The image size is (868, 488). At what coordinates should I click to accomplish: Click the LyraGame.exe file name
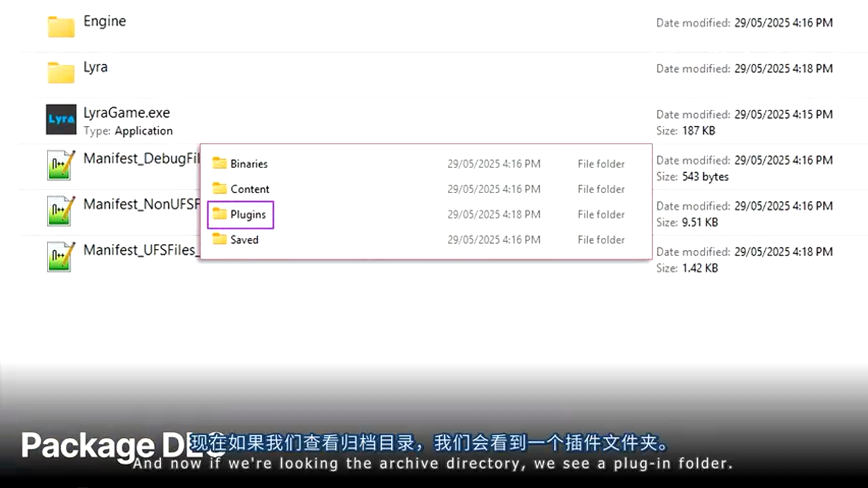tap(127, 113)
